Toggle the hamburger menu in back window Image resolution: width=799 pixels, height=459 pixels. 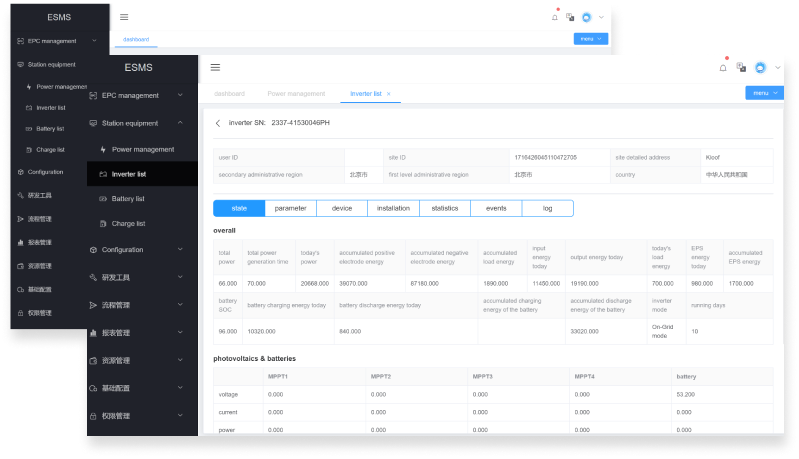click(x=124, y=17)
